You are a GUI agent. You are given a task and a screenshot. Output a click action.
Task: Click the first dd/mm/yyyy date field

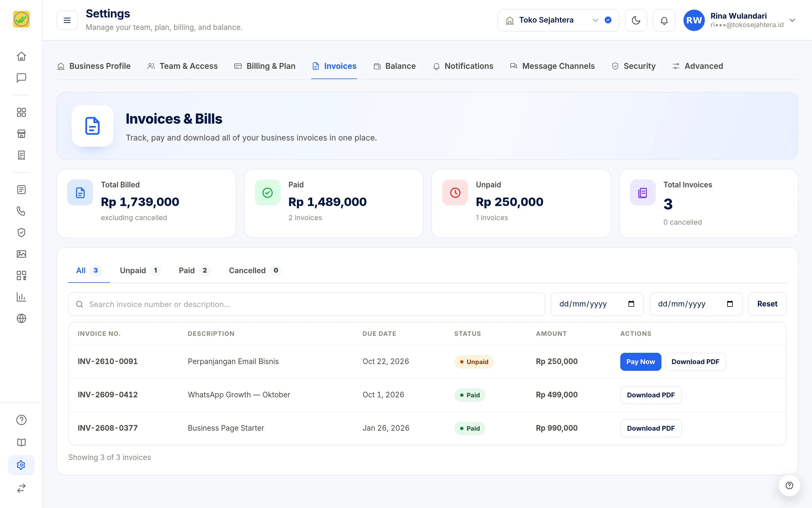pyautogui.click(x=597, y=304)
